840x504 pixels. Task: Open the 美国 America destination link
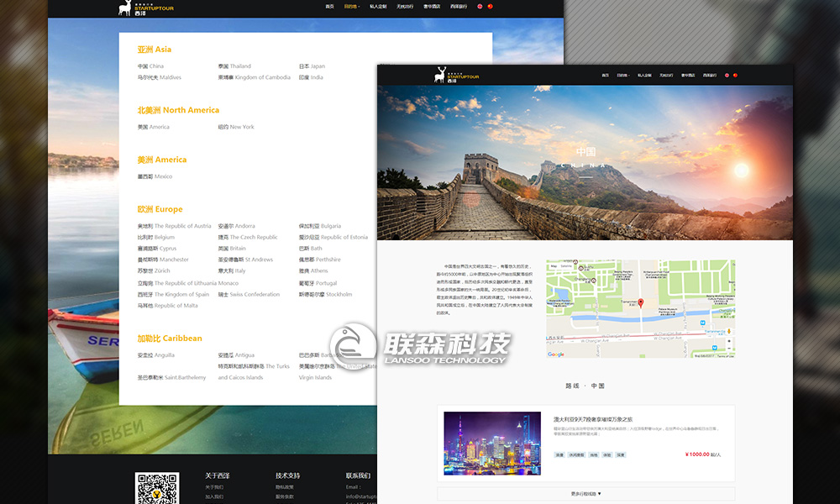coord(153,128)
